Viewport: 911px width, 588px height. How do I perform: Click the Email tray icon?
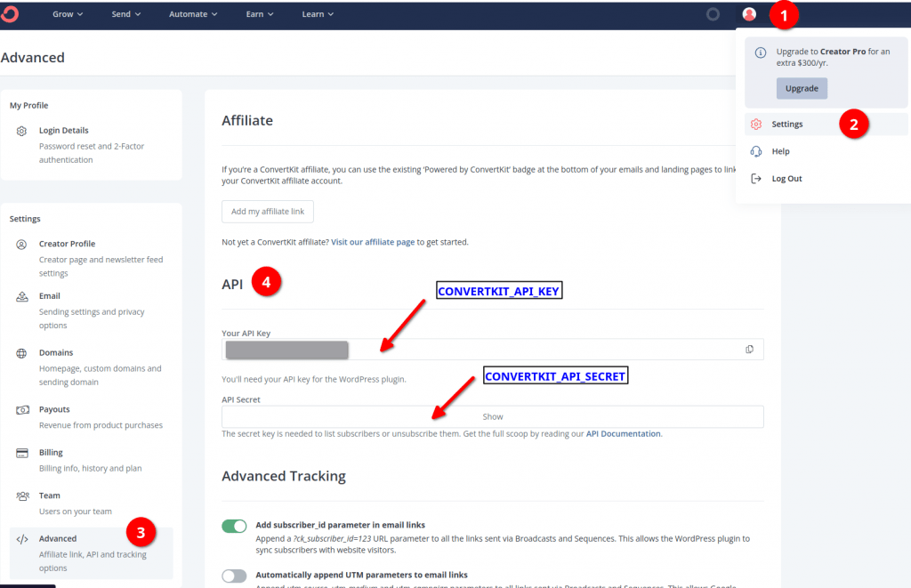tap(22, 296)
